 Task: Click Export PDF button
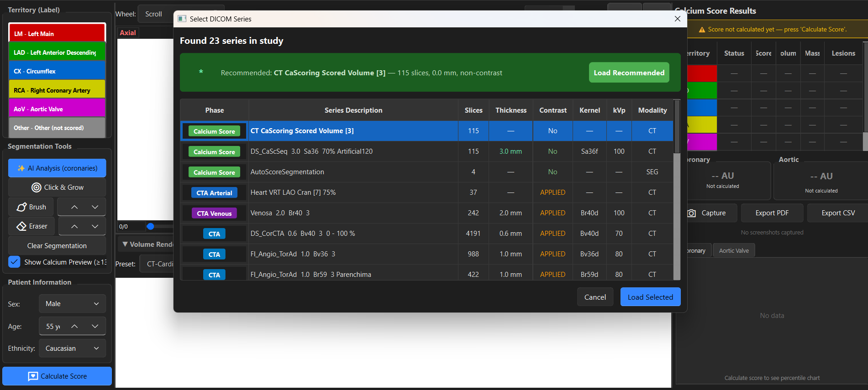772,213
